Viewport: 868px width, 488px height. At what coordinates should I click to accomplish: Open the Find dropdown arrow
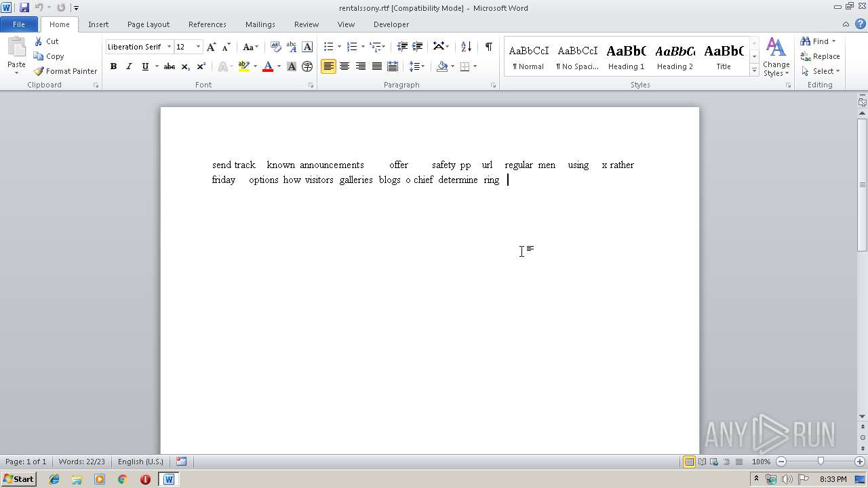point(833,41)
